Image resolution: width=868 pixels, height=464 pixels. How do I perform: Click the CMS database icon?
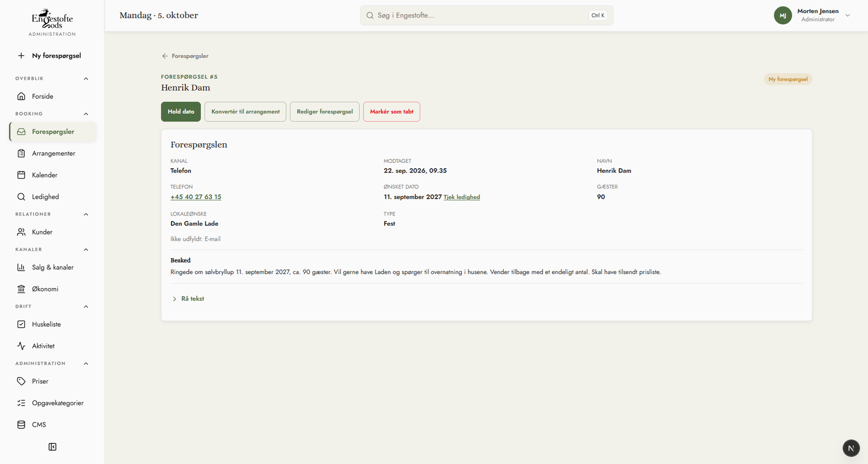[21, 424]
